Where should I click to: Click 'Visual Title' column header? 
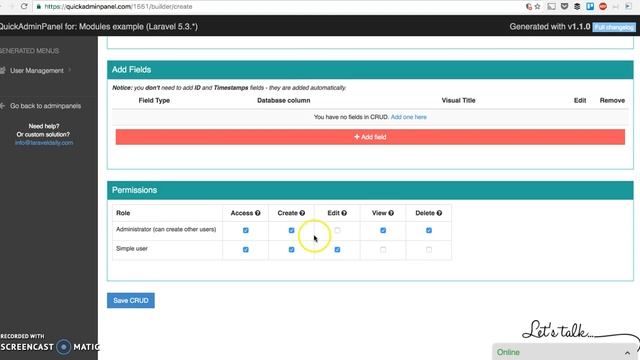click(x=458, y=100)
